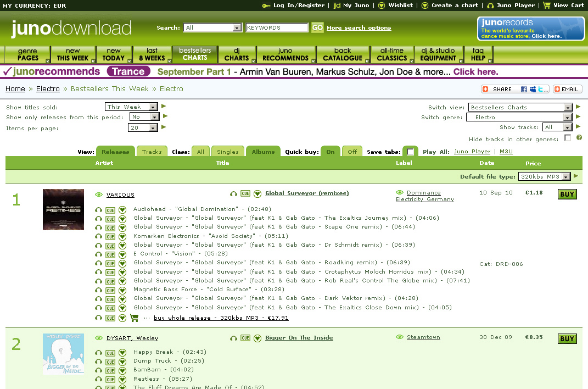Click the Share button
588x389 pixels.
click(x=516, y=89)
